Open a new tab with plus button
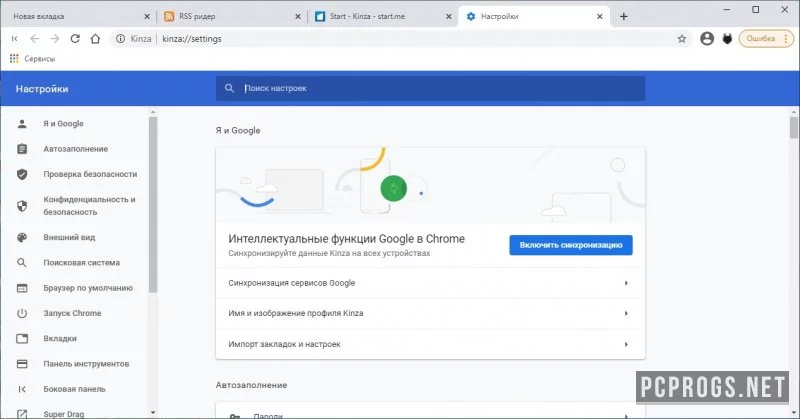 pos(623,16)
